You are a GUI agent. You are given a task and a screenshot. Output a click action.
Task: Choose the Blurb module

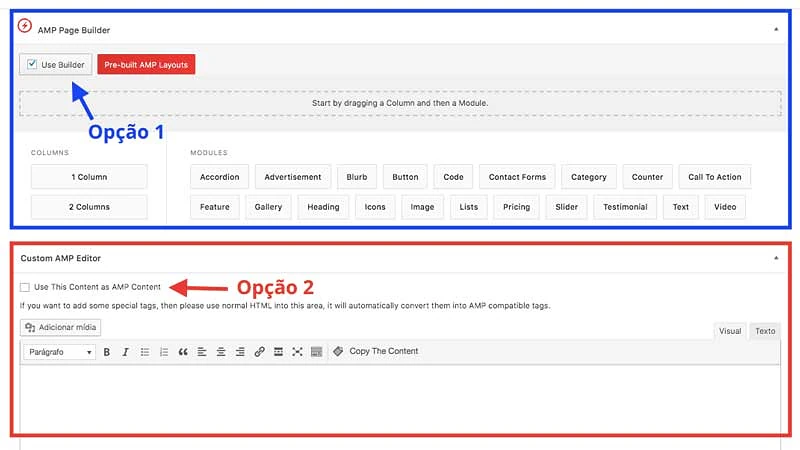[357, 177]
